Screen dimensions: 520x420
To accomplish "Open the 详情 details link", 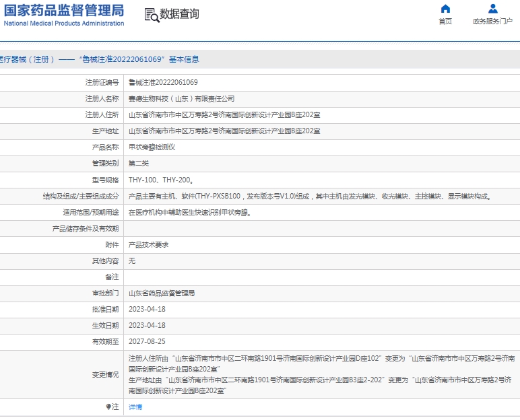I will coord(135,407).
